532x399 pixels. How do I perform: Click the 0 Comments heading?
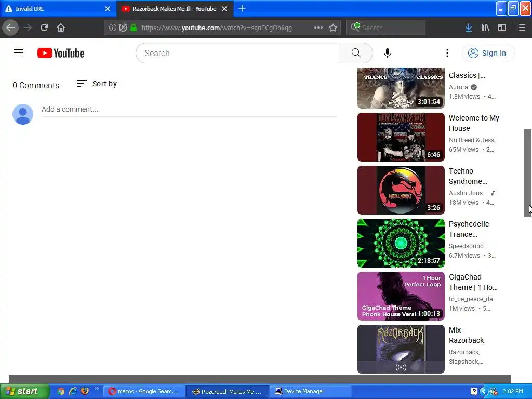point(36,85)
